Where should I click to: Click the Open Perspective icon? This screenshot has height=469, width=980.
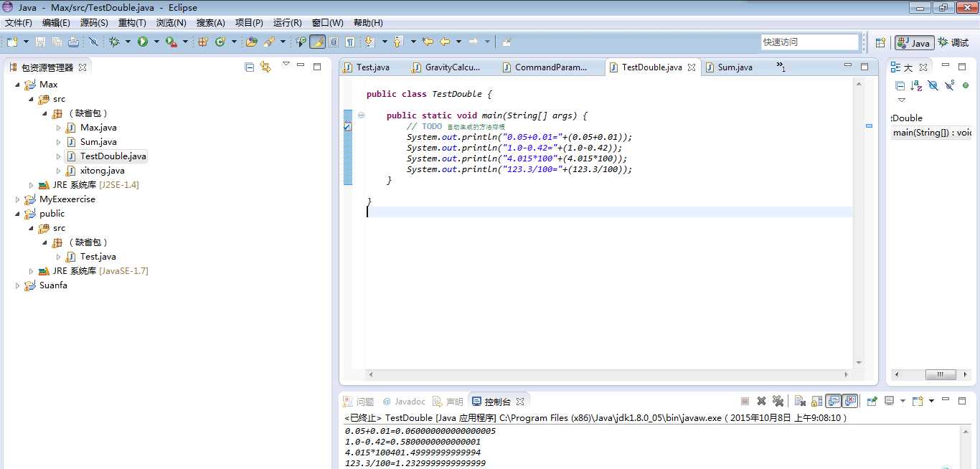point(880,42)
